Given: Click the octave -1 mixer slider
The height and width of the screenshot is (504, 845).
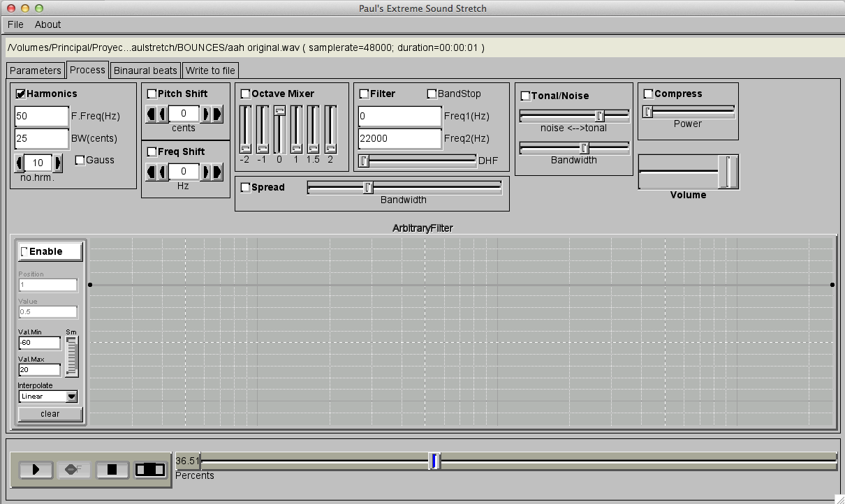Looking at the screenshot, I should 263,129.
